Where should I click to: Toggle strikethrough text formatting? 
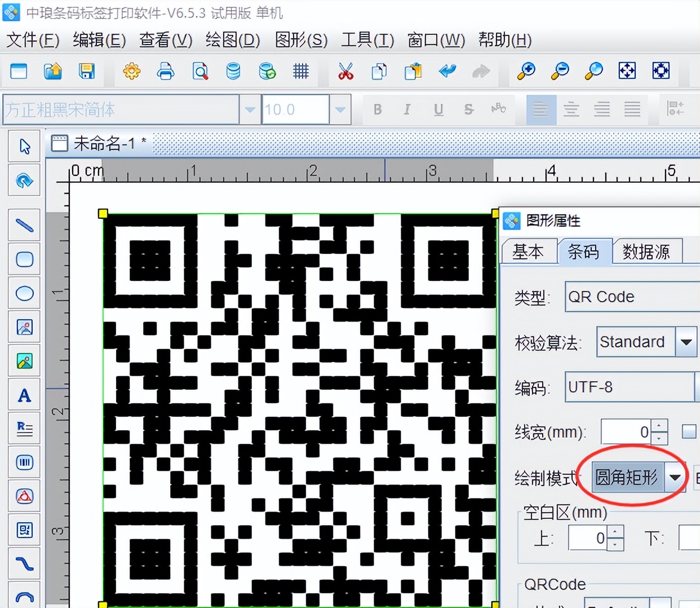coord(468,109)
